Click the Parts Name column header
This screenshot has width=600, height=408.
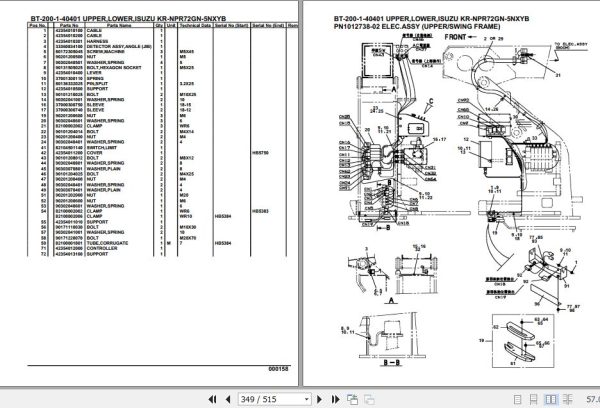click(x=119, y=25)
